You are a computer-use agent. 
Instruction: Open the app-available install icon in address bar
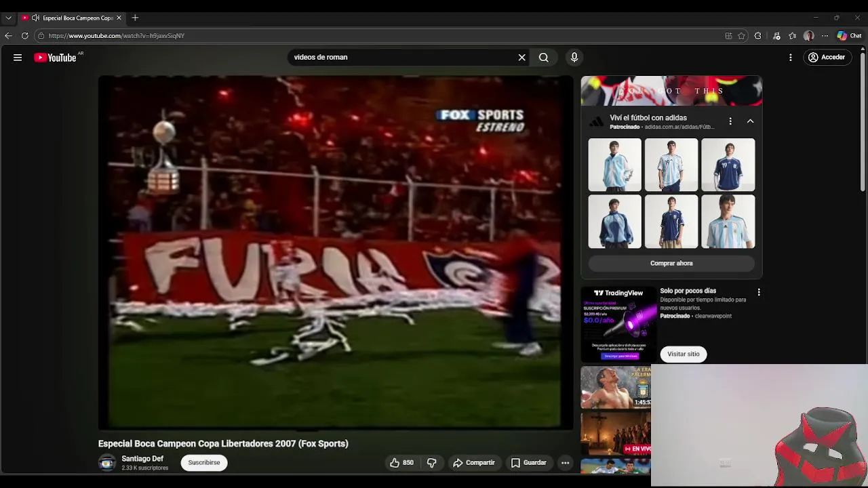(x=728, y=36)
